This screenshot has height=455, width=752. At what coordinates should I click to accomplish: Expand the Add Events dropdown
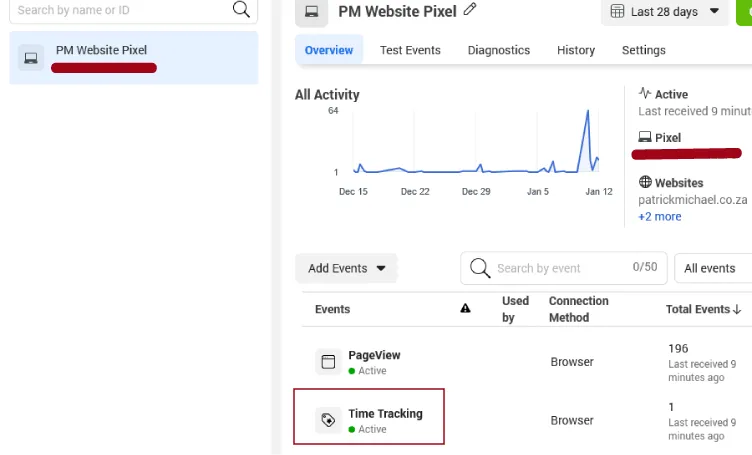click(346, 268)
